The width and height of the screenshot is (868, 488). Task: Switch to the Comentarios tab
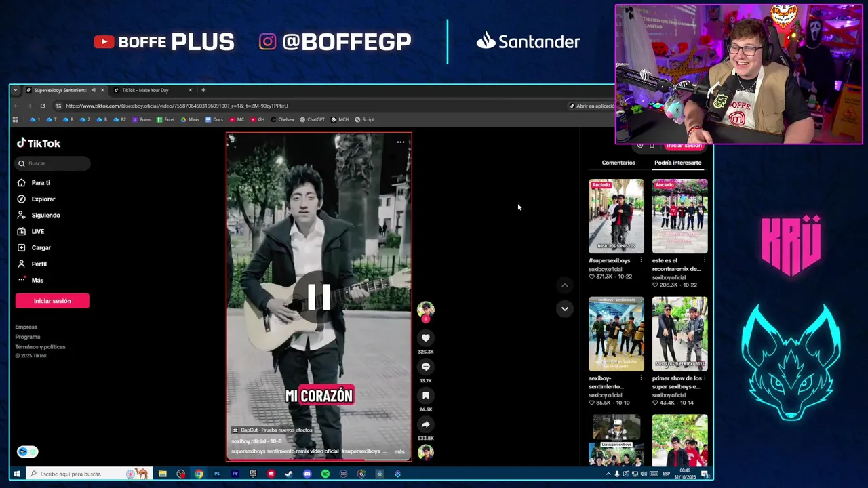tap(618, 163)
